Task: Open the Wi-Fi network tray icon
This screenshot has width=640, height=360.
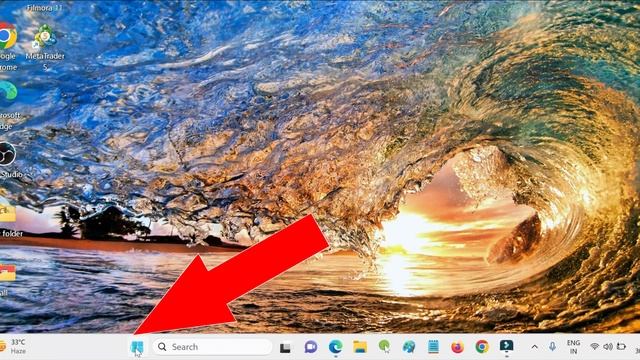Action: [595, 347]
